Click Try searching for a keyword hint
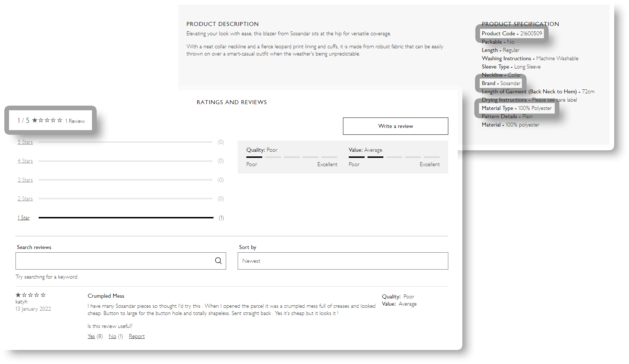This screenshot has height=364, width=629. pyautogui.click(x=47, y=277)
